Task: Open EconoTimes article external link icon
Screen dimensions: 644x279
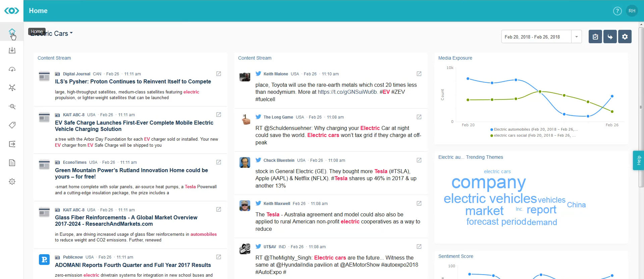Action: pyautogui.click(x=219, y=162)
